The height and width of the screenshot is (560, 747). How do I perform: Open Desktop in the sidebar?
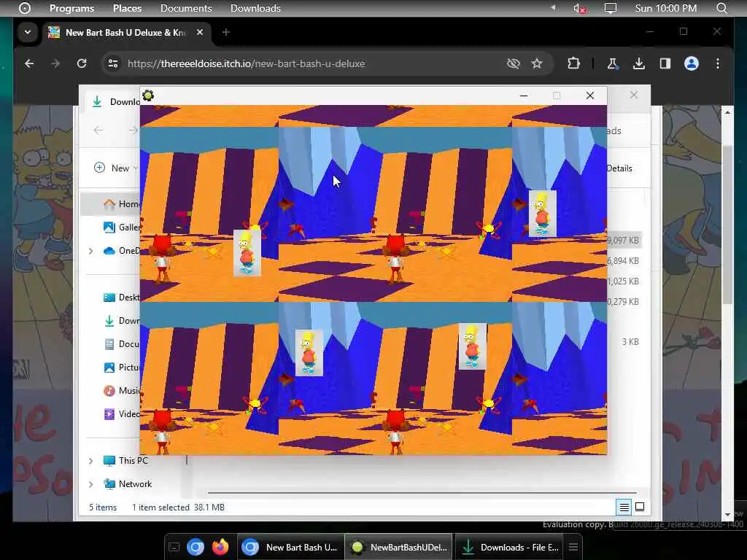[122, 297]
